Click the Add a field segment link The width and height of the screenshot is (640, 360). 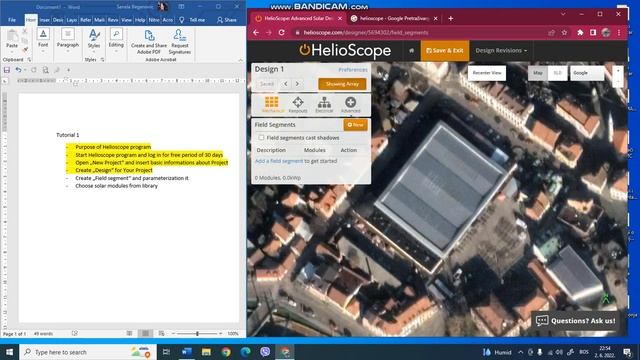coord(279,161)
